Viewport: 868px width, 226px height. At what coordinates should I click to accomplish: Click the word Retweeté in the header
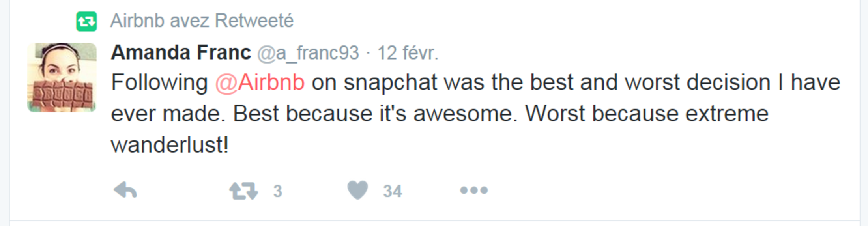[x=254, y=21]
